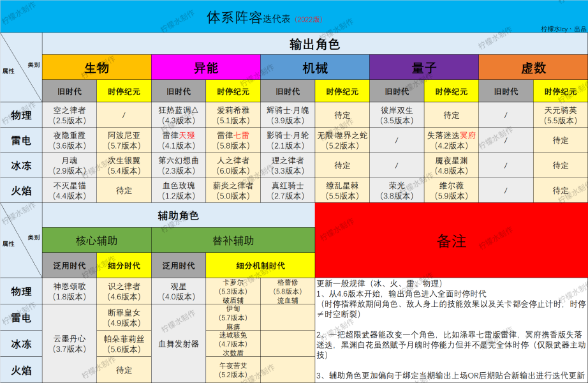
Task: Click the 雷律天殛 (4.1版本) cell
Action: [179, 140]
